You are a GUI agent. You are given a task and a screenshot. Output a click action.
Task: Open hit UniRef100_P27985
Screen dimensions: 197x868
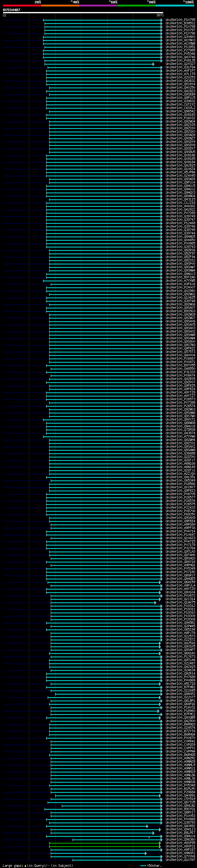click(x=180, y=50)
